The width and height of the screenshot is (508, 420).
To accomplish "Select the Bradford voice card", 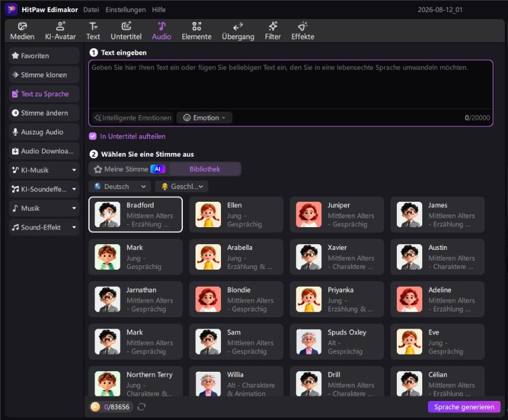I will click(135, 214).
